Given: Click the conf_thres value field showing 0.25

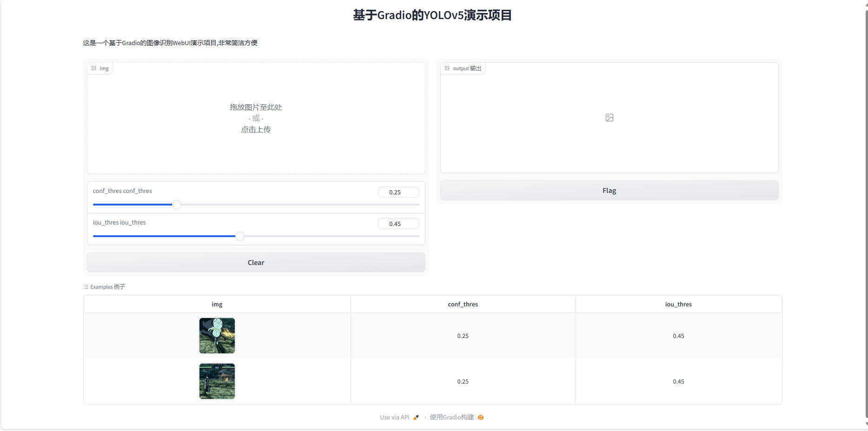Looking at the screenshot, I should 398,192.
